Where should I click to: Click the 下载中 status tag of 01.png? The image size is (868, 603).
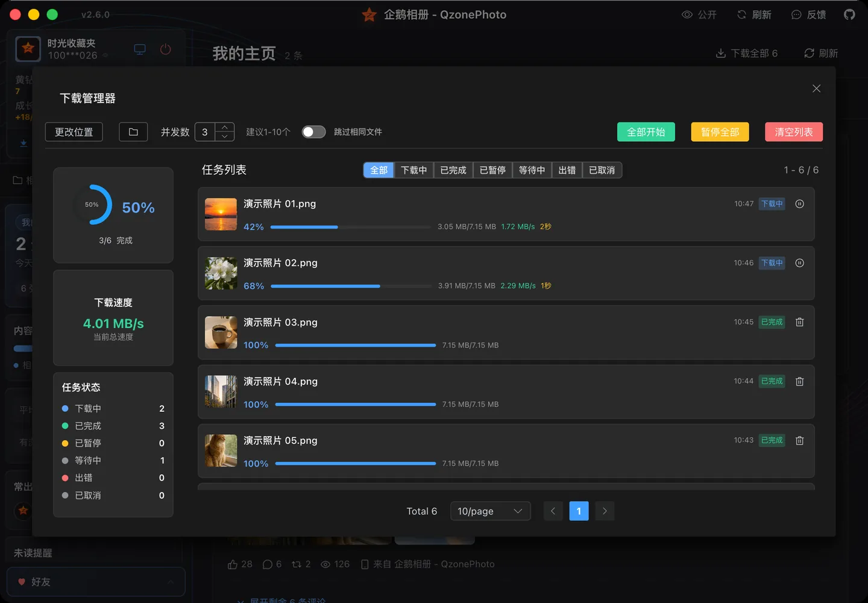point(772,204)
